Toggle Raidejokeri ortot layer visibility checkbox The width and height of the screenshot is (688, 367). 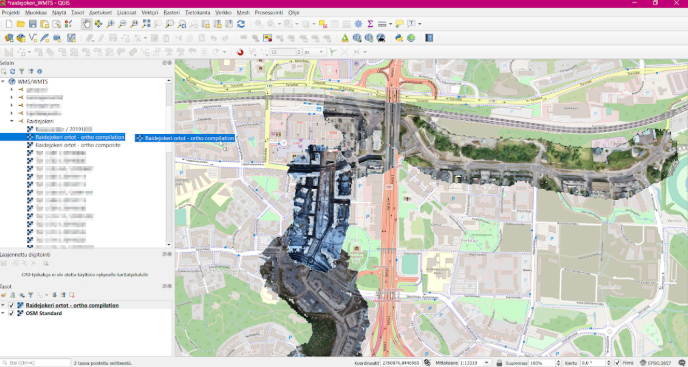(x=11, y=305)
